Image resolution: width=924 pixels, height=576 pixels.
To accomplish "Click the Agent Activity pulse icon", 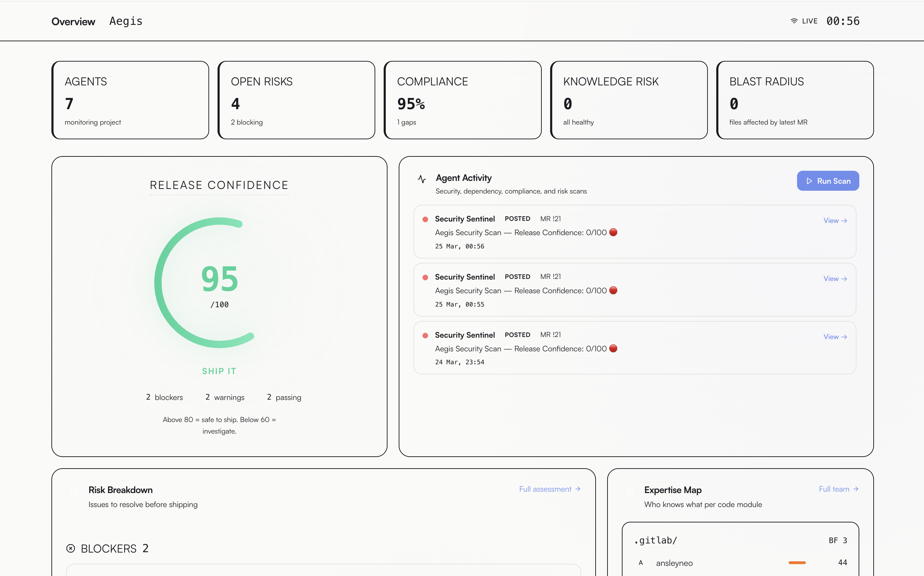I will point(421,179).
